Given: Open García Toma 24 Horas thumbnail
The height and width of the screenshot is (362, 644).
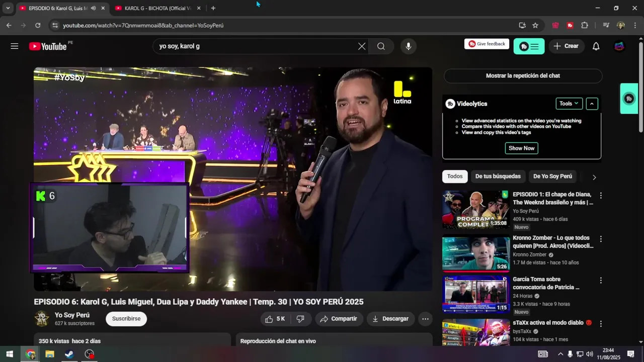Looking at the screenshot, I should (x=475, y=294).
